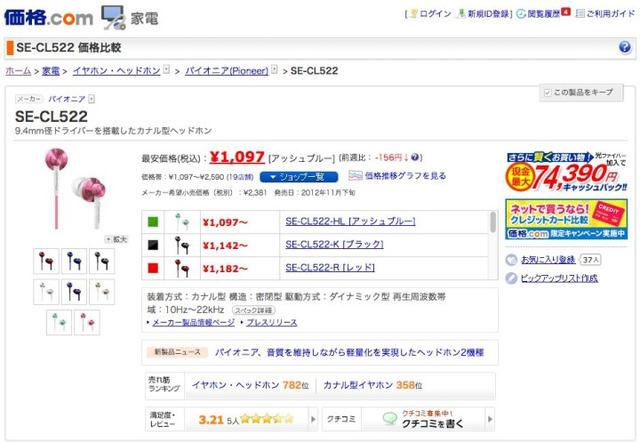
Task: Click the パイオニア maker link
Action: pos(67,99)
